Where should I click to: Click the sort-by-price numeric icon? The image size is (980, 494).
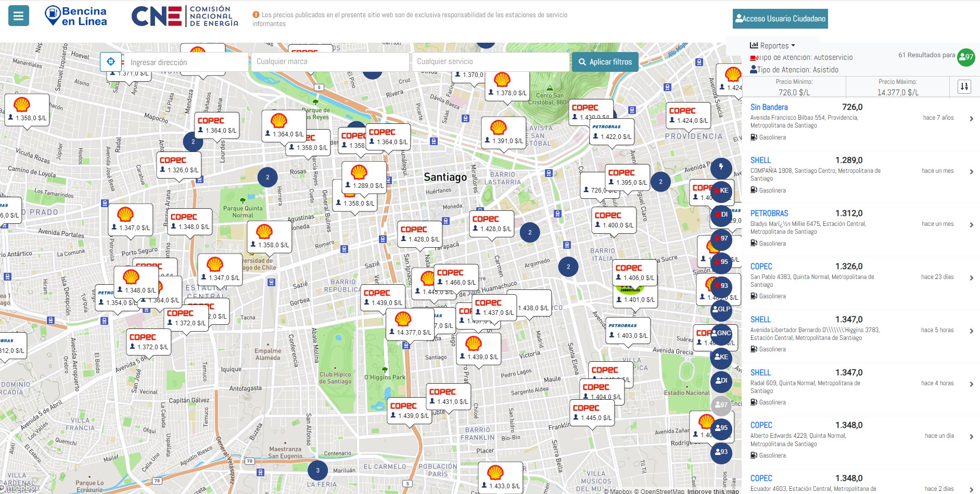click(x=964, y=86)
